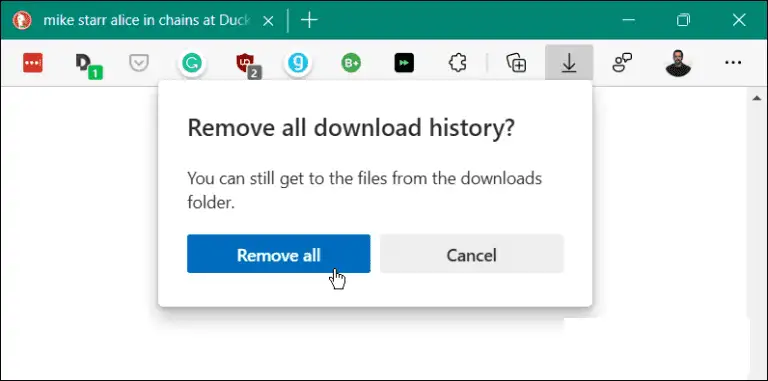768x381 pixels.
Task: Open a new tab with the plus button
Action: point(309,20)
